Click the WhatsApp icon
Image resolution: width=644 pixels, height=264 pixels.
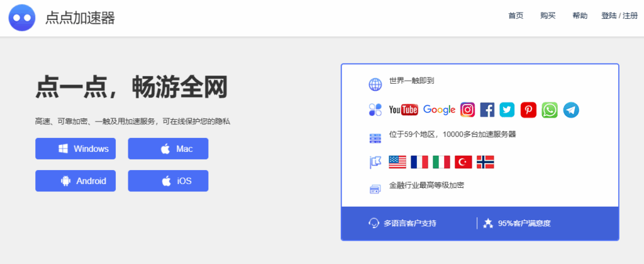pos(550,110)
